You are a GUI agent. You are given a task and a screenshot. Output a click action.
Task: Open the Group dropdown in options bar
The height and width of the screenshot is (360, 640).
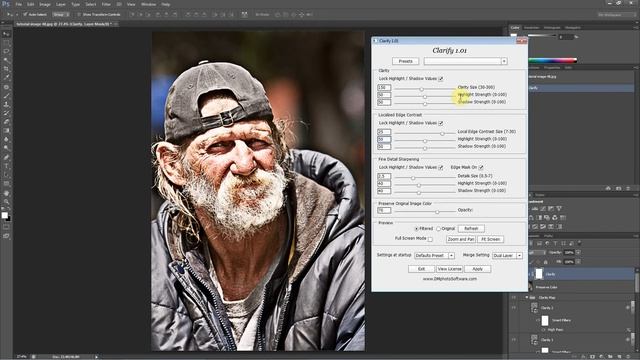coord(61,14)
